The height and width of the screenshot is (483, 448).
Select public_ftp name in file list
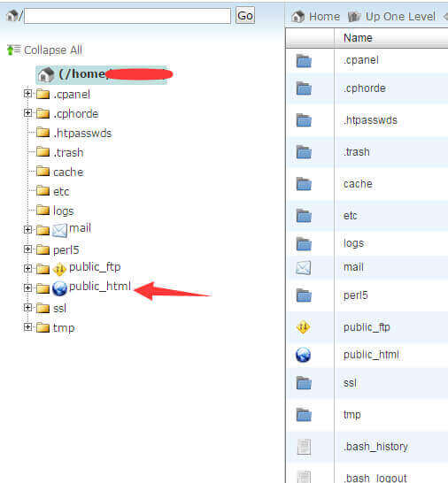pos(367,326)
